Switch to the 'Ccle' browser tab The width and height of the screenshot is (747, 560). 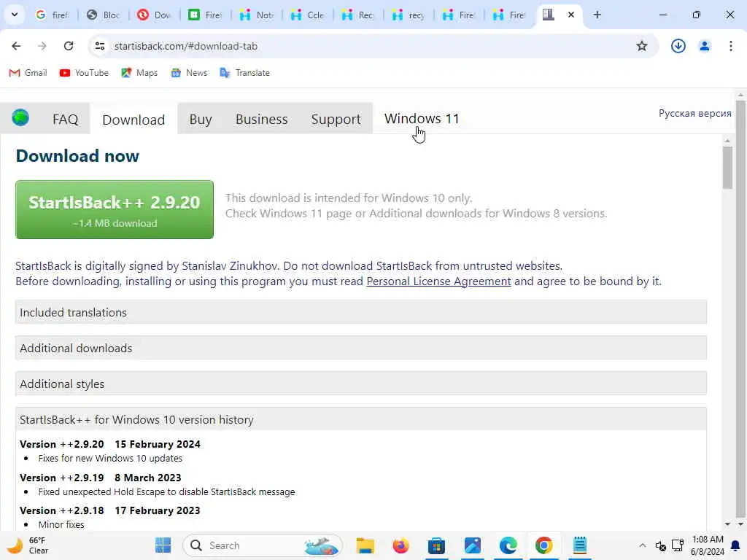click(307, 15)
